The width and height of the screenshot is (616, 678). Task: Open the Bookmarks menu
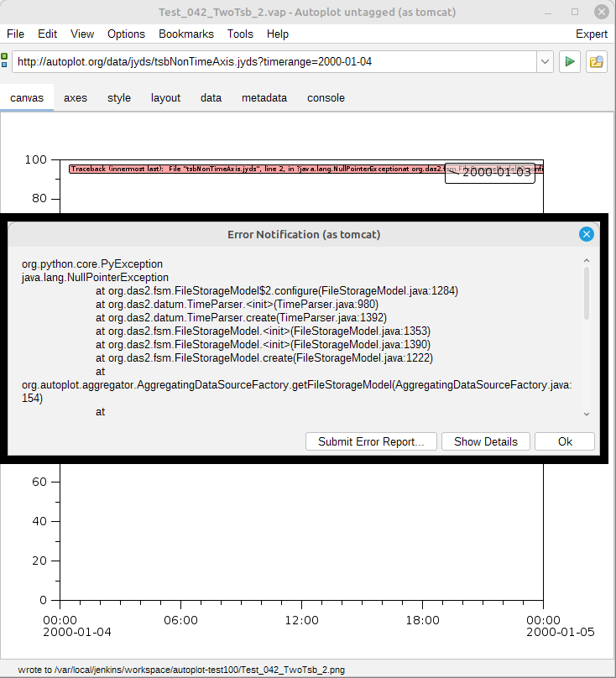point(186,34)
